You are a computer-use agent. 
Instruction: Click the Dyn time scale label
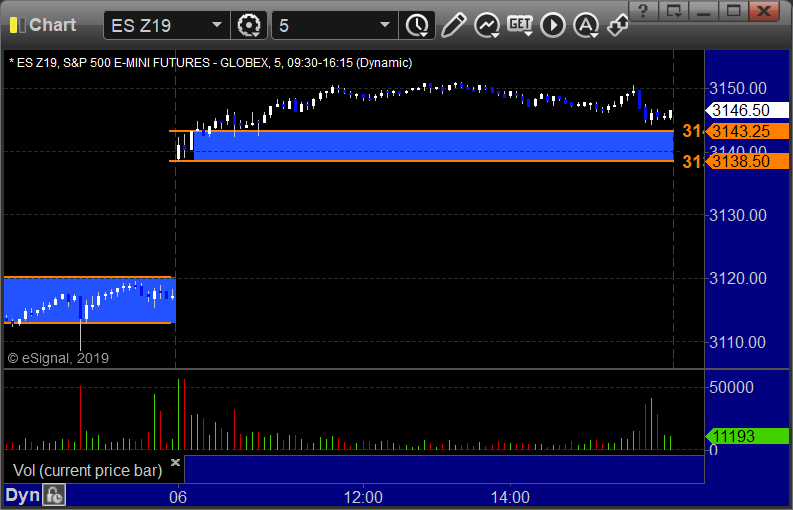click(22, 495)
